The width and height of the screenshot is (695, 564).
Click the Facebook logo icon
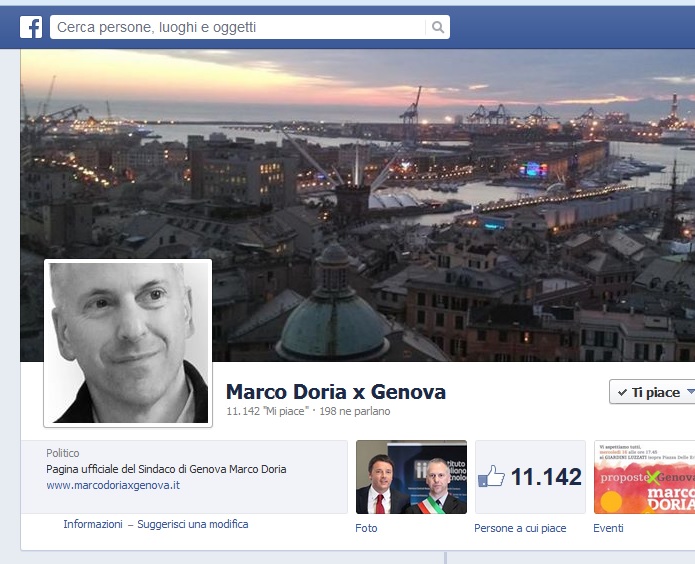[x=31, y=27]
